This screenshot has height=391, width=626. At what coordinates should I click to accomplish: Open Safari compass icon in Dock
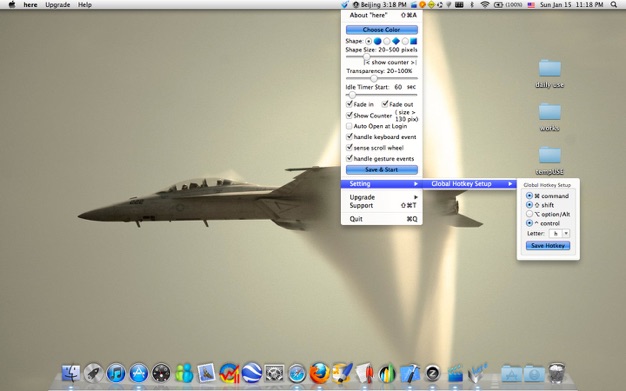coord(297,374)
